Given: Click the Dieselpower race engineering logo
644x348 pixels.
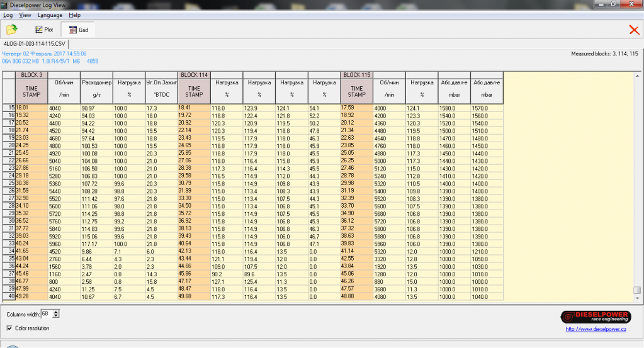Looking at the screenshot, I should 596,317.
